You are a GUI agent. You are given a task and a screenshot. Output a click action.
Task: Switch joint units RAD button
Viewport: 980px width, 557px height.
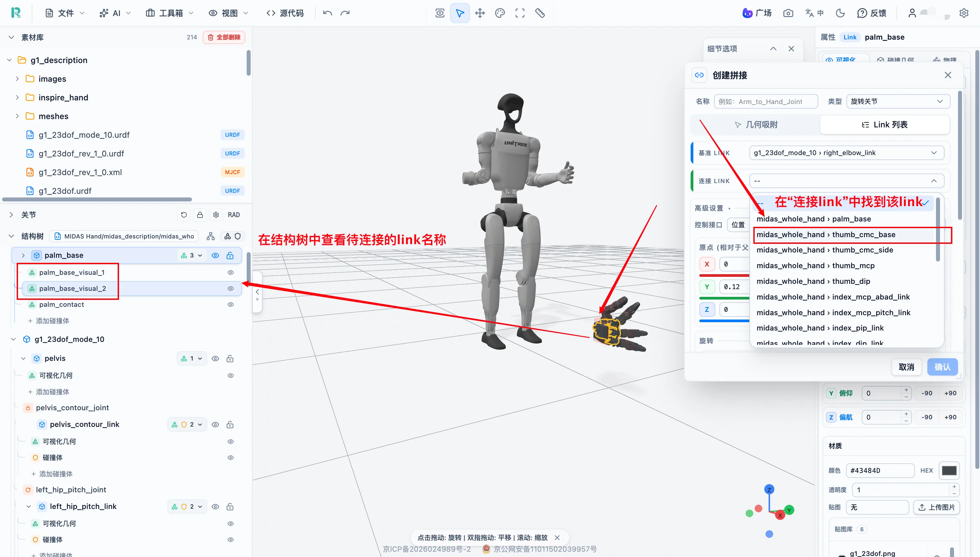tap(234, 214)
